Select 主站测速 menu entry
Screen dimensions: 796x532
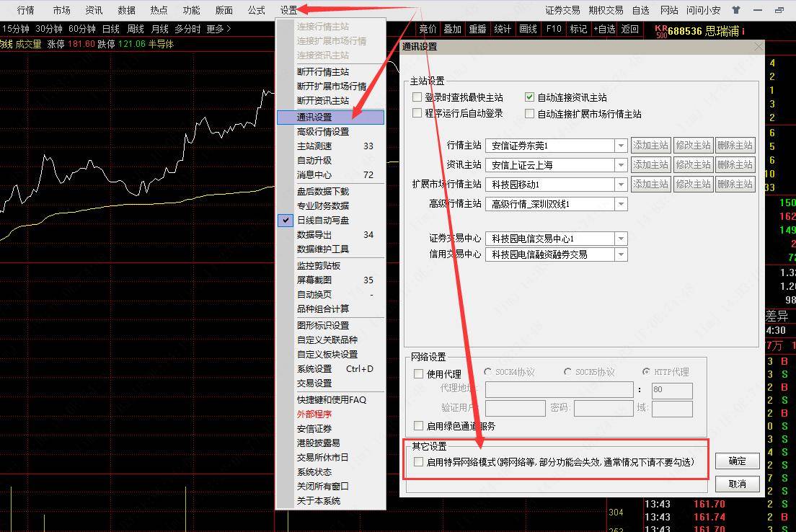pyautogui.click(x=330, y=146)
